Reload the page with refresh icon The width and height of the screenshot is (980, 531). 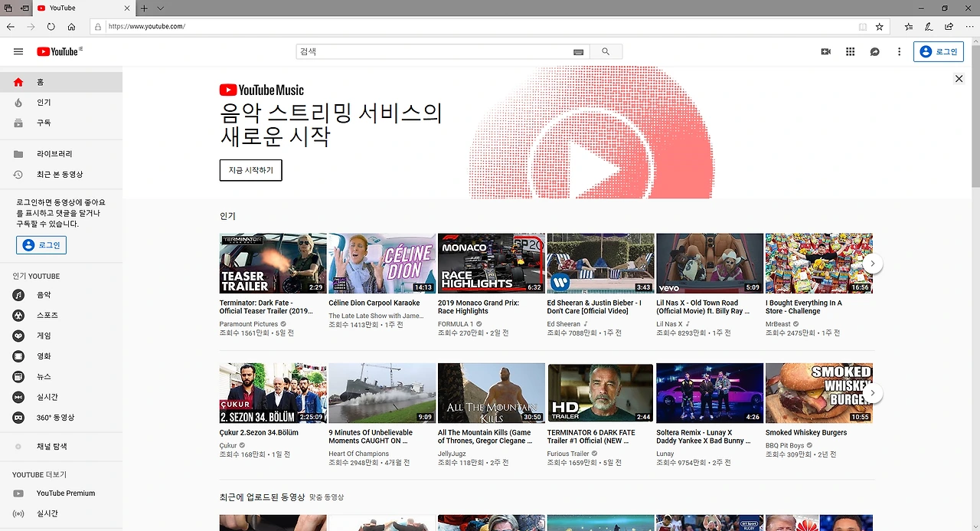click(x=51, y=26)
